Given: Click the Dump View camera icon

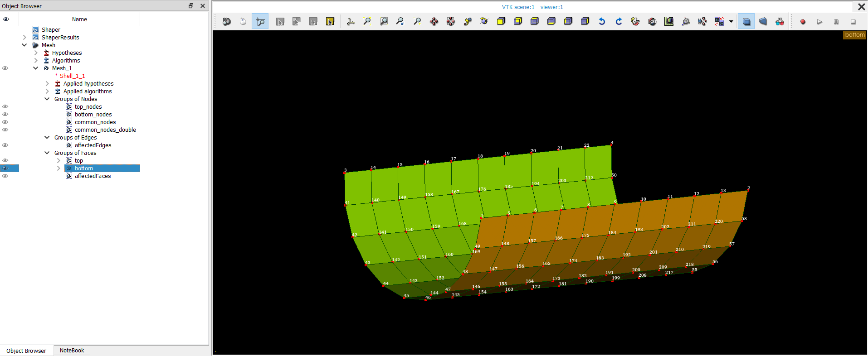Looking at the screenshot, I should click(226, 21).
